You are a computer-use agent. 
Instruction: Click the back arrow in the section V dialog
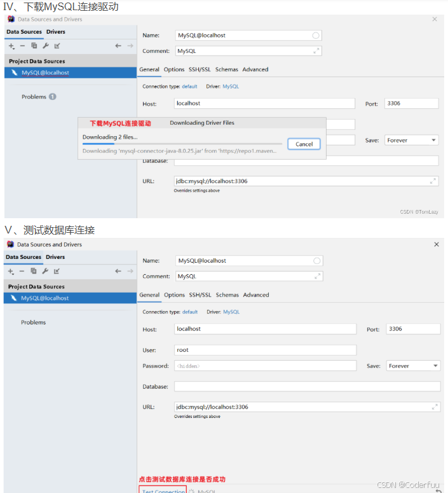(118, 271)
